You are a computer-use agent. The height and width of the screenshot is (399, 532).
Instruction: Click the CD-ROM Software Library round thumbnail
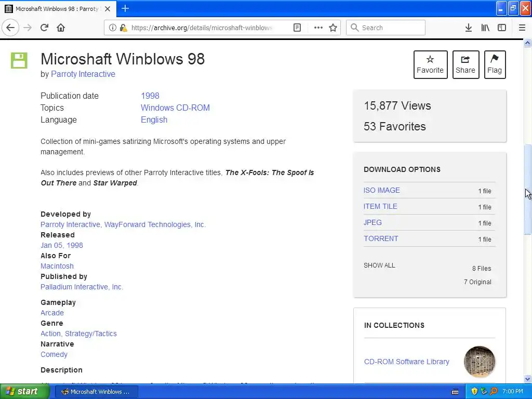(x=480, y=362)
